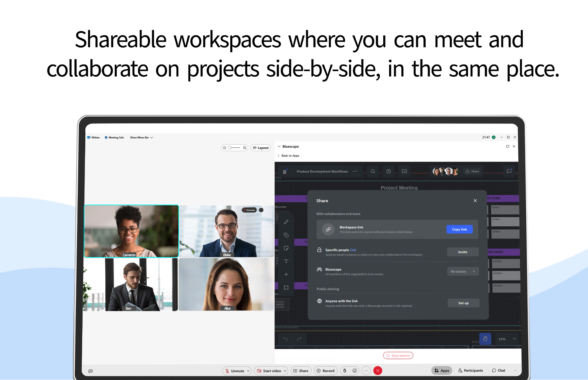Click Back to Apps

(288, 156)
